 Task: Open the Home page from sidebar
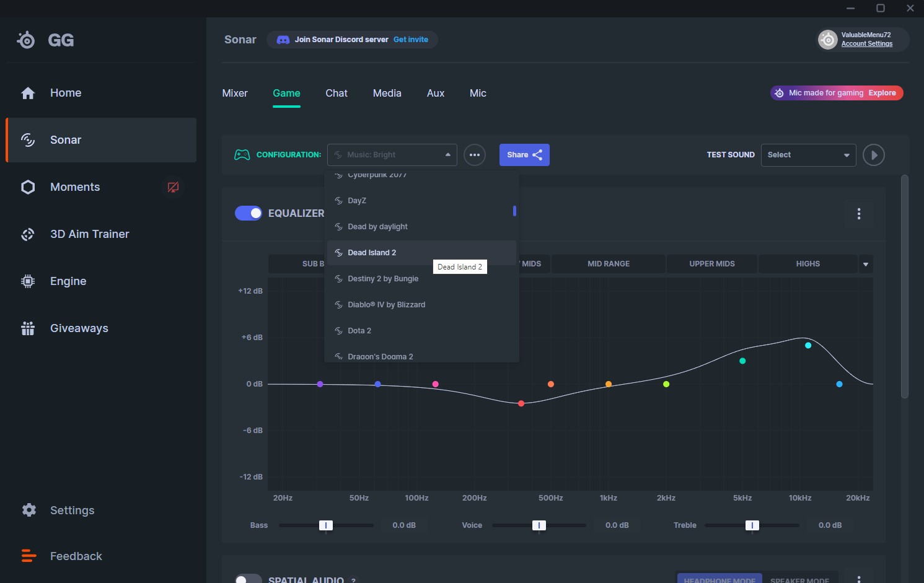coord(65,93)
